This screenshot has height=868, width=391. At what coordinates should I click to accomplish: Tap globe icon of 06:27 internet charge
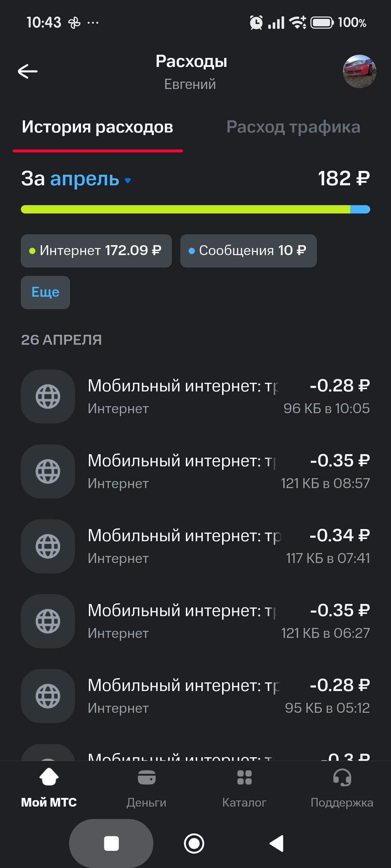(x=48, y=621)
